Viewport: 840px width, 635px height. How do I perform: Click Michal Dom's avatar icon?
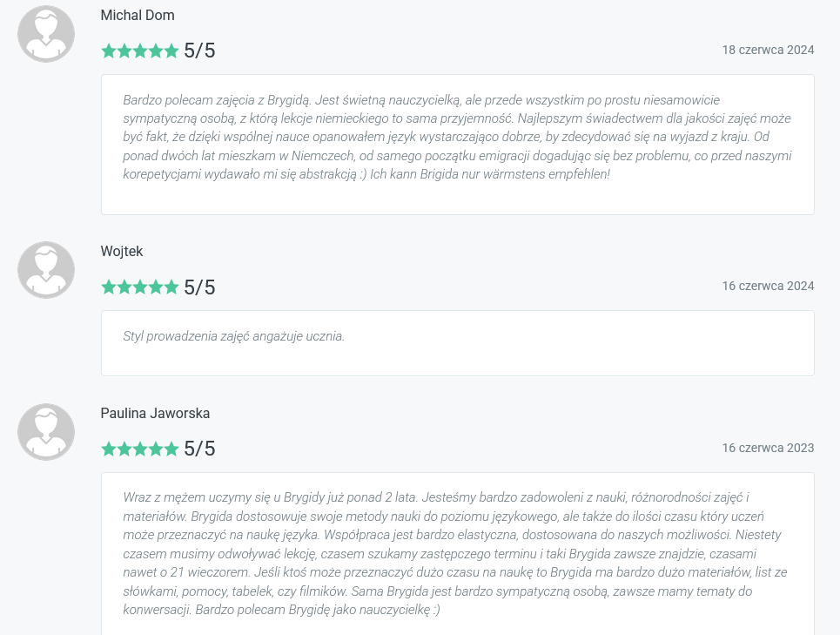coord(46,34)
